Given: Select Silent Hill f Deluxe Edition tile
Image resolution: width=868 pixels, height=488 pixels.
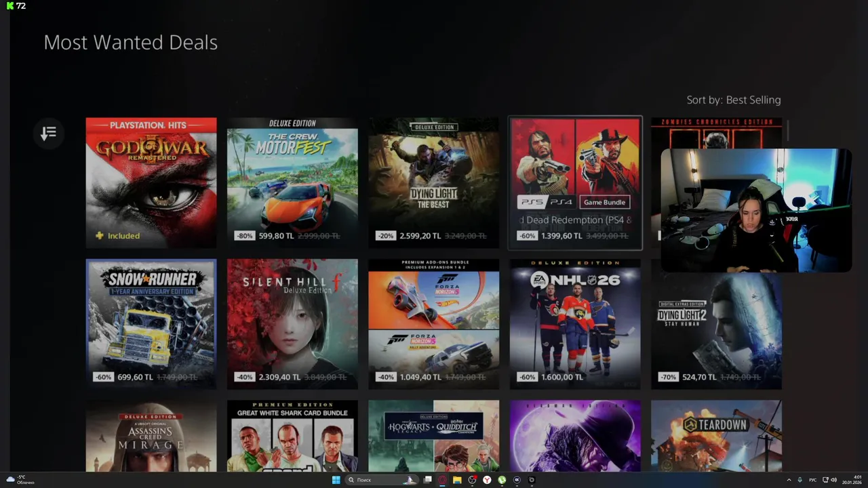Looking at the screenshot, I should point(292,324).
